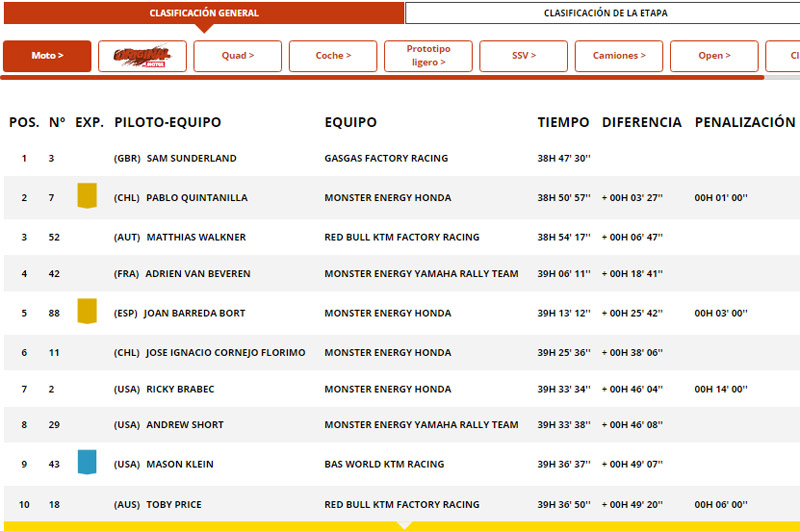Screen dimensions: 800x531
Task: Click team GASGAS FACTORY RACING
Action: click(x=386, y=158)
